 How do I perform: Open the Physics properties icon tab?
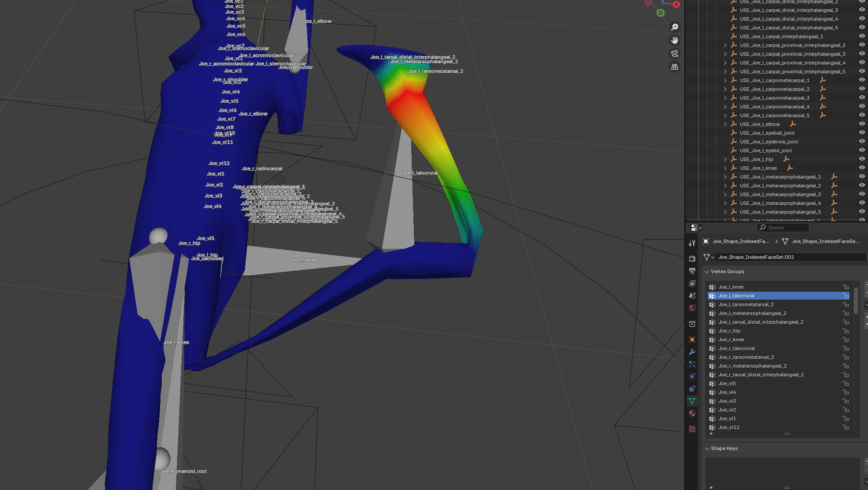(x=692, y=376)
